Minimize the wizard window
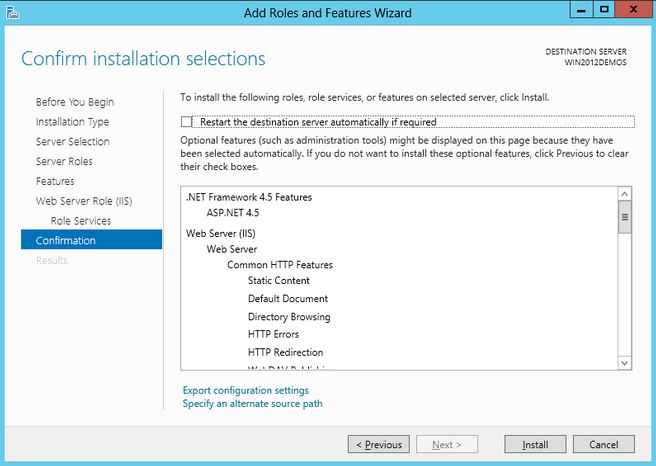 [x=580, y=10]
